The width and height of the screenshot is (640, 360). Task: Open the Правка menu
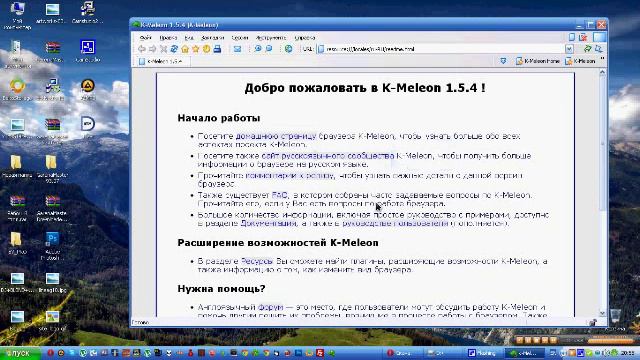(x=168, y=38)
